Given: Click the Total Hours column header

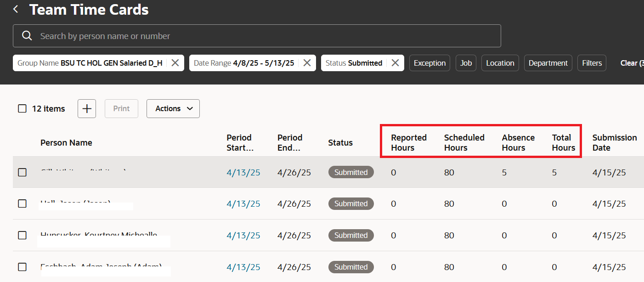Looking at the screenshot, I should coord(564,142).
